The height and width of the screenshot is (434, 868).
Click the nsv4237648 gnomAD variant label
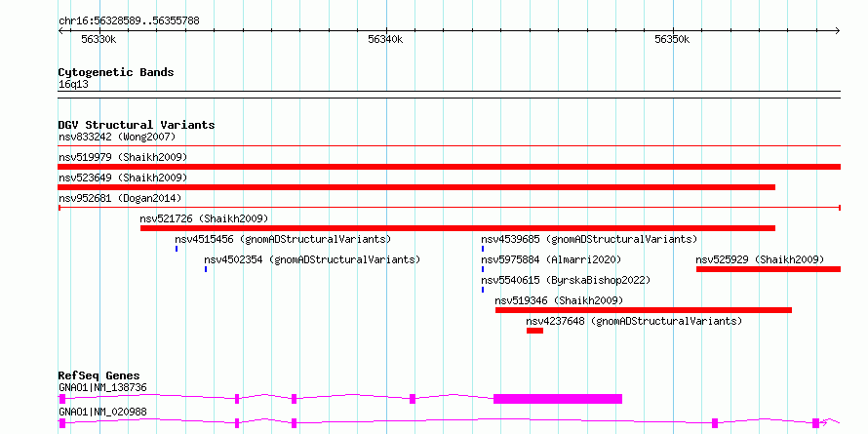[x=634, y=321]
